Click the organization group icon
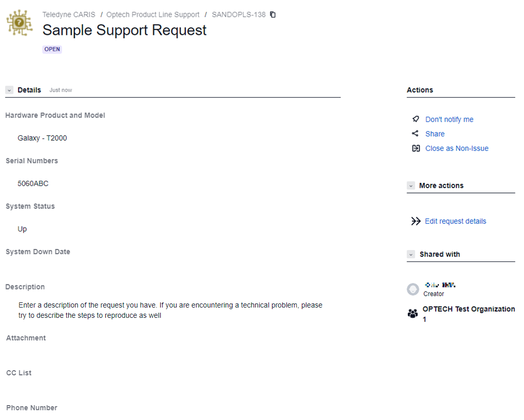Image resolution: width=524 pixels, height=420 pixels. click(413, 313)
